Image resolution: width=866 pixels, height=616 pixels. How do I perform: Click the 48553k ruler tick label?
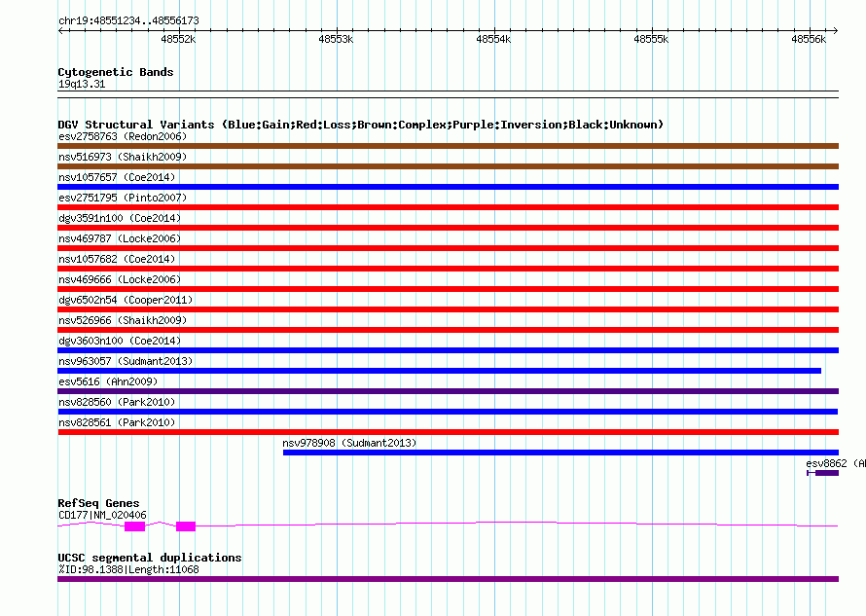click(x=336, y=39)
